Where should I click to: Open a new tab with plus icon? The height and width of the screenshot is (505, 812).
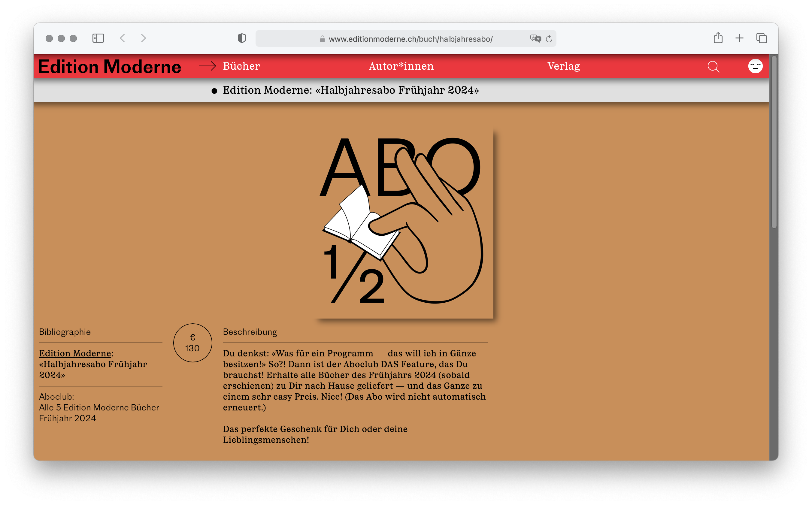click(740, 38)
